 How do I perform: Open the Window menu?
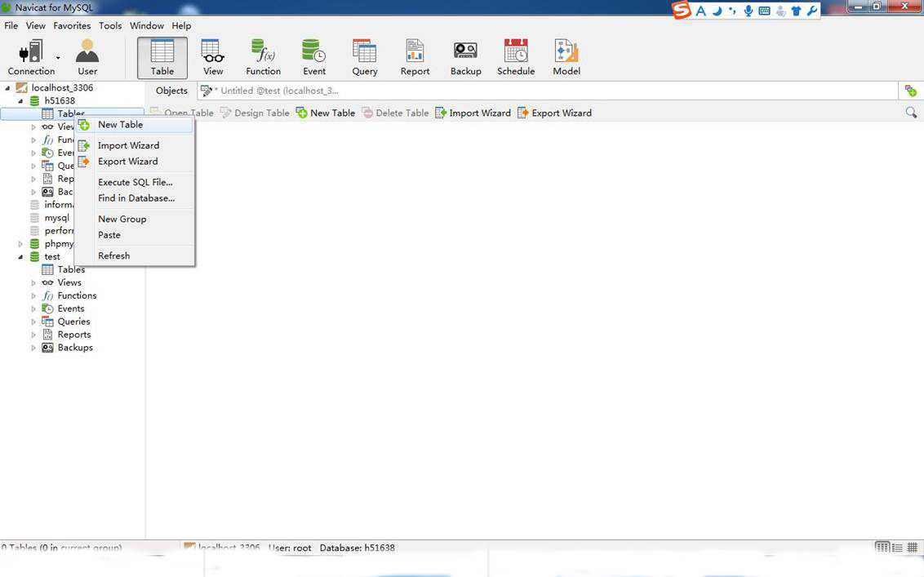(147, 25)
